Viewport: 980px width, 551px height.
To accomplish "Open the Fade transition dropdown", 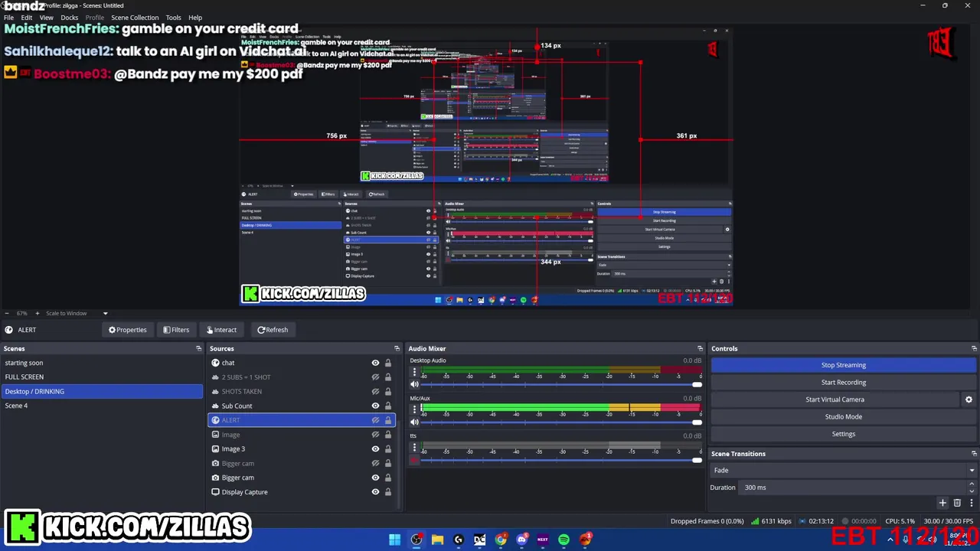I will pos(844,470).
